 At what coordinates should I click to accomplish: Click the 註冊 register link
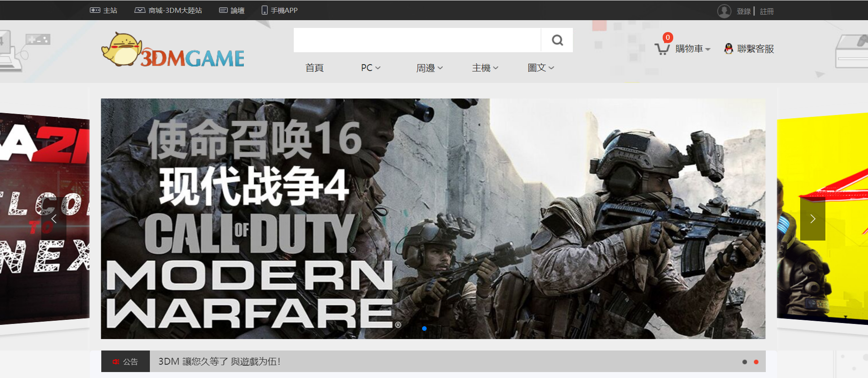tap(767, 11)
